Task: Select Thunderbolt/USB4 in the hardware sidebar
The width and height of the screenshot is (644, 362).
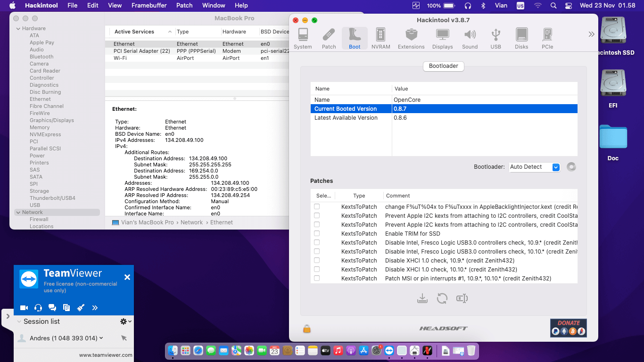Action: click(52, 198)
